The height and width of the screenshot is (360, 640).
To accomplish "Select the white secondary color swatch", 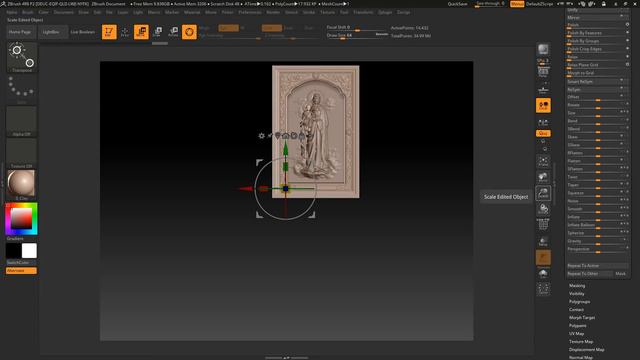I will click(29, 251).
